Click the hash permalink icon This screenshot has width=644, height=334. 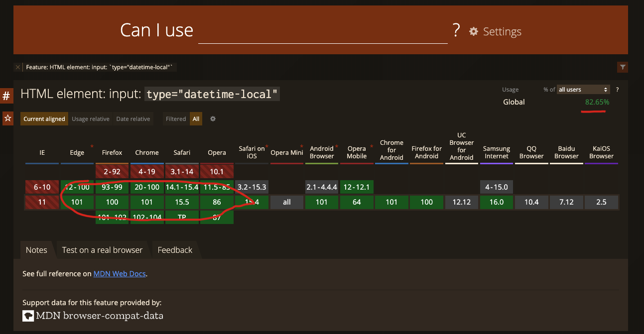click(6, 96)
